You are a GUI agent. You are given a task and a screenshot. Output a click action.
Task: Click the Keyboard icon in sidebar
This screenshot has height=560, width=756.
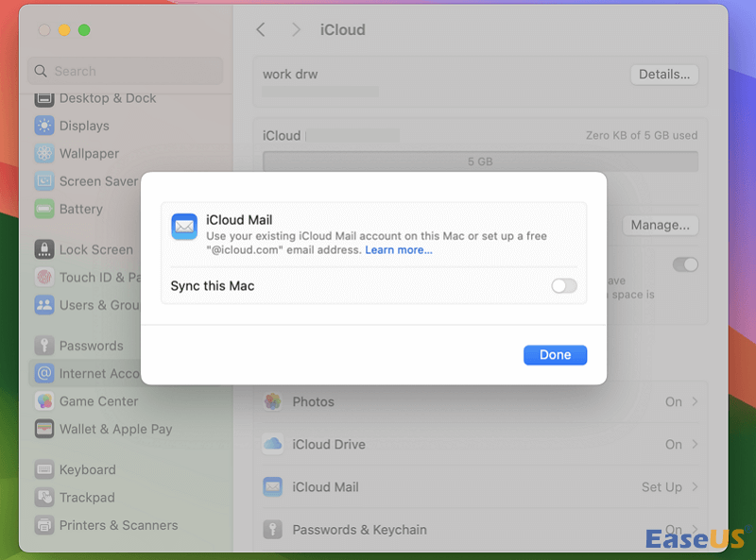(44, 469)
